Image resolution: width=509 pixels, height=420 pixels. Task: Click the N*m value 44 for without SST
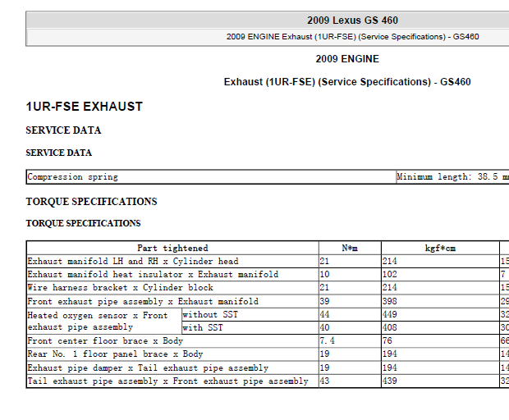(324, 315)
